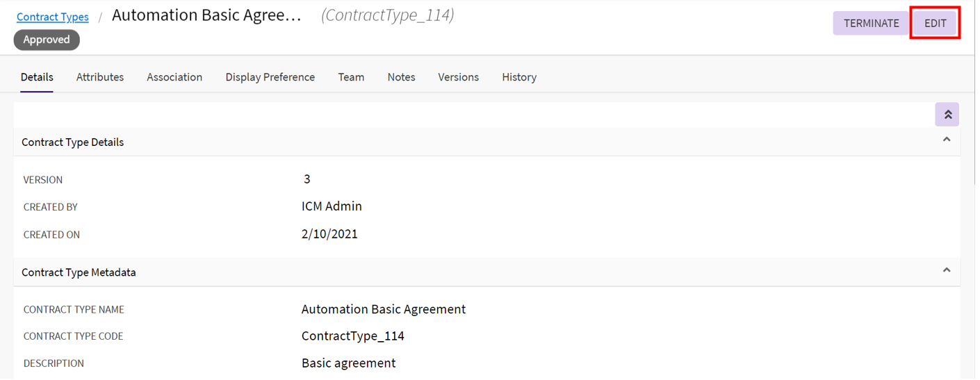Click the ContractType_114 code in the header
980x380 pixels.
click(387, 15)
